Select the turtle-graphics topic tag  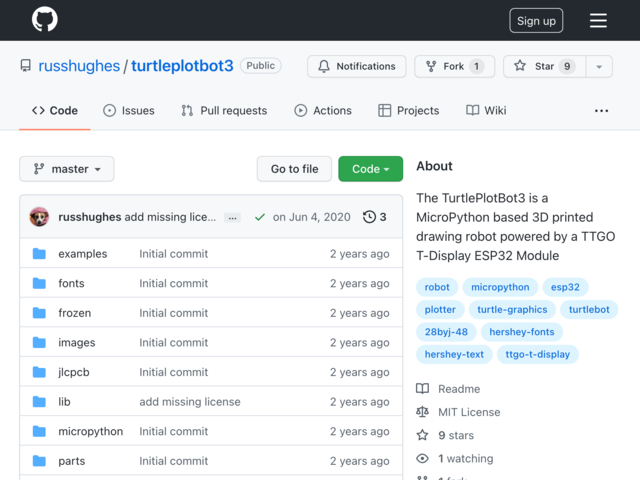(512, 309)
